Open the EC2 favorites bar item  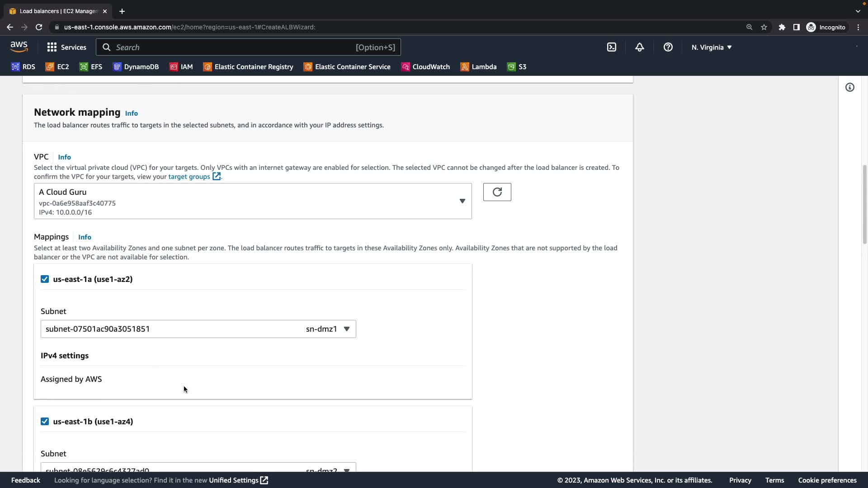tap(57, 67)
